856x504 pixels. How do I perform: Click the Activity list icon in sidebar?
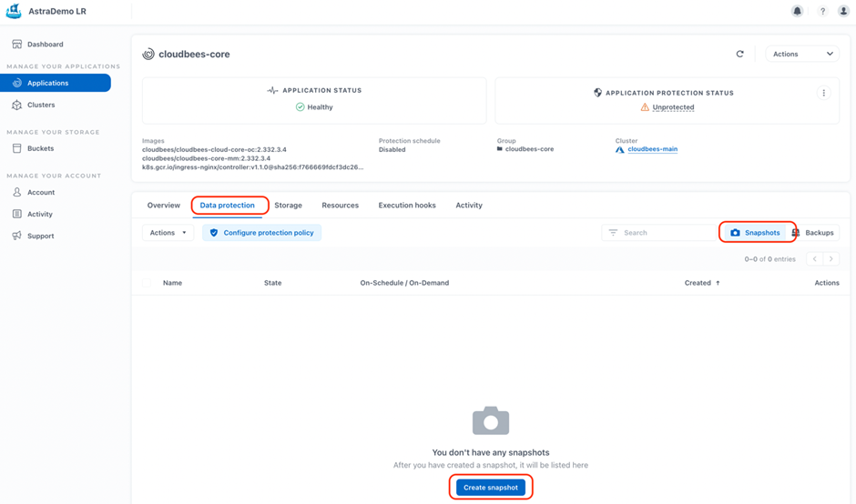[x=17, y=214]
